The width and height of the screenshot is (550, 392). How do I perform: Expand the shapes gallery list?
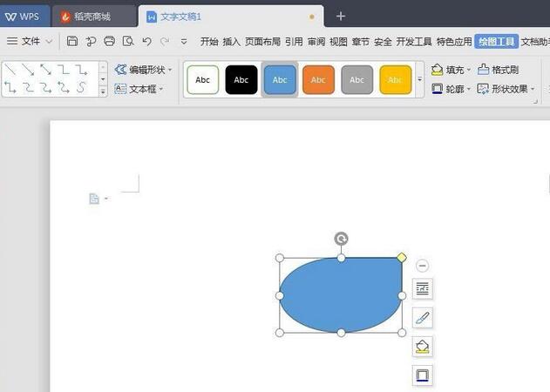(x=103, y=91)
